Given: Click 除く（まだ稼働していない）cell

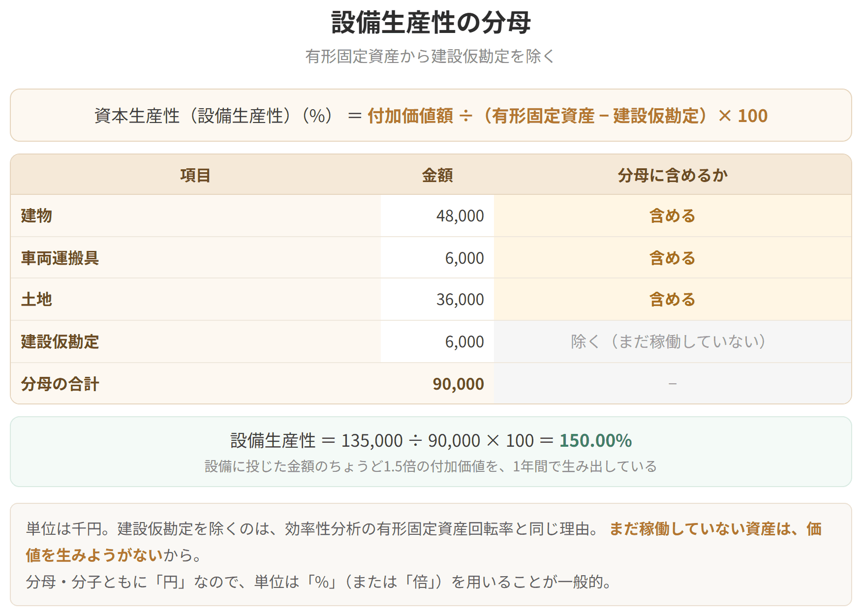Looking at the screenshot, I should tap(673, 341).
